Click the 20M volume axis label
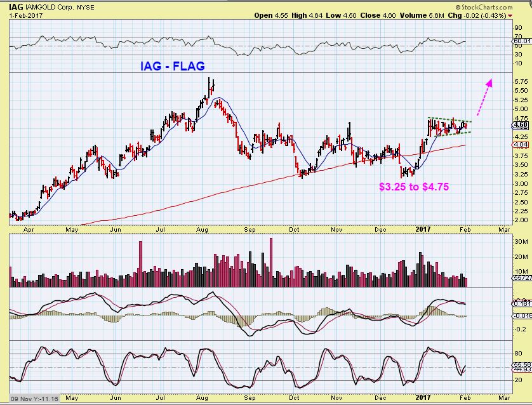532x405 pixels. (x=521, y=256)
